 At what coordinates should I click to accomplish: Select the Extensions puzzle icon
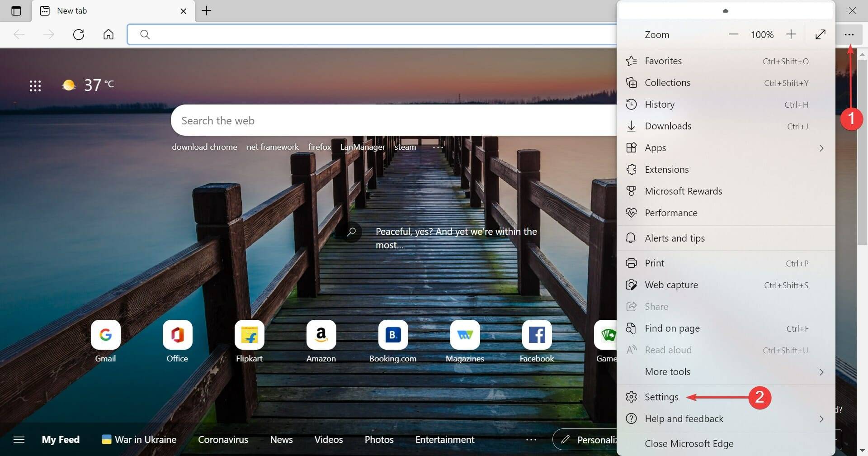tap(632, 169)
